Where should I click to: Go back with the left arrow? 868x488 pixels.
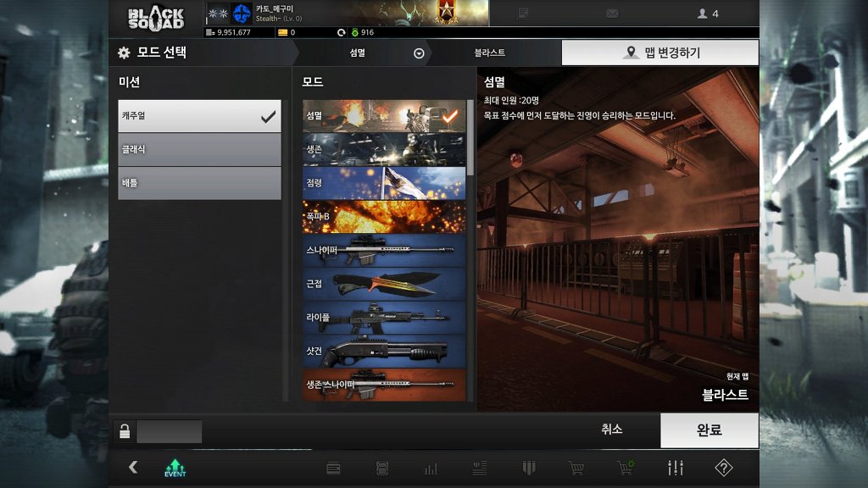[133, 467]
